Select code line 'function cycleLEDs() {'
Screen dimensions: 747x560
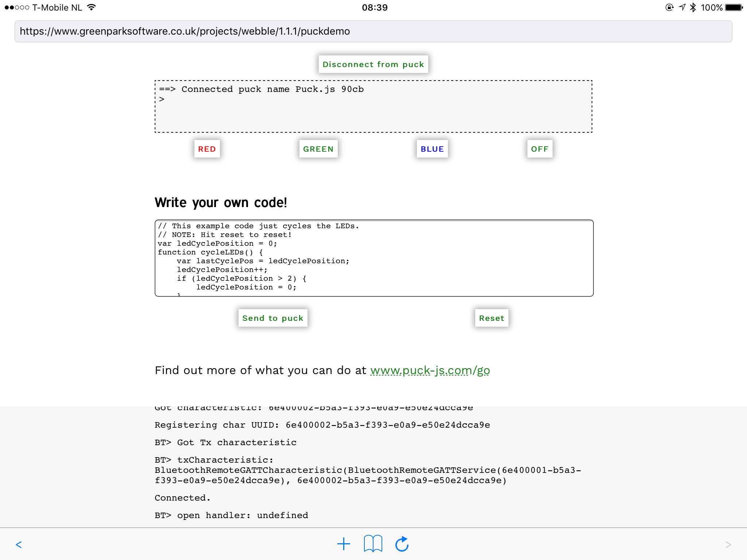[210, 252]
